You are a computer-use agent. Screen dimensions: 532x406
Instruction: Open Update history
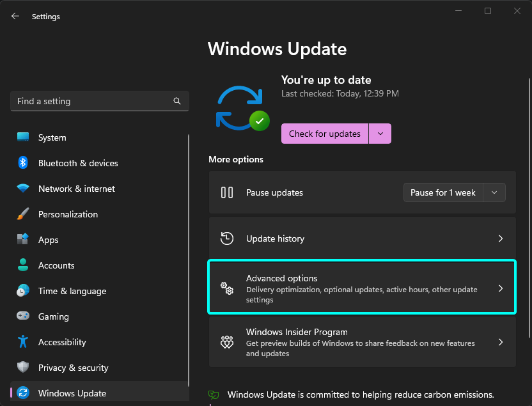tap(363, 238)
